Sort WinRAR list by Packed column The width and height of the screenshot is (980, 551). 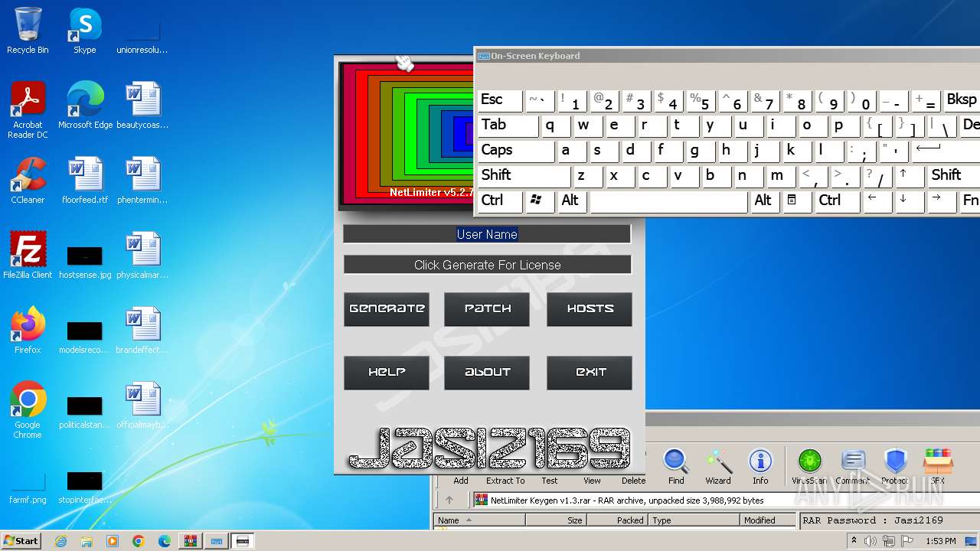pyautogui.click(x=617, y=520)
